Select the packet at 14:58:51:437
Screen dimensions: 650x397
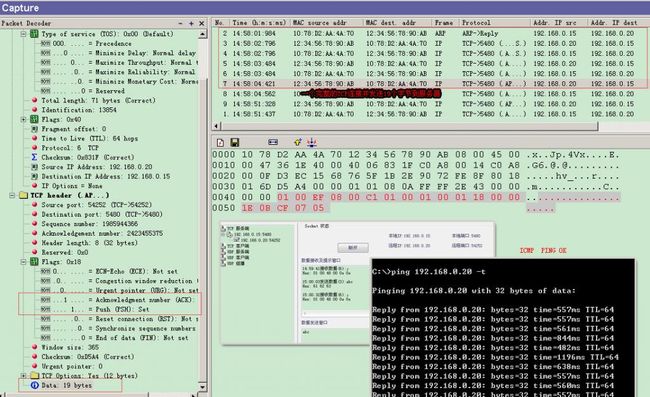pyautogui.click(x=431, y=114)
